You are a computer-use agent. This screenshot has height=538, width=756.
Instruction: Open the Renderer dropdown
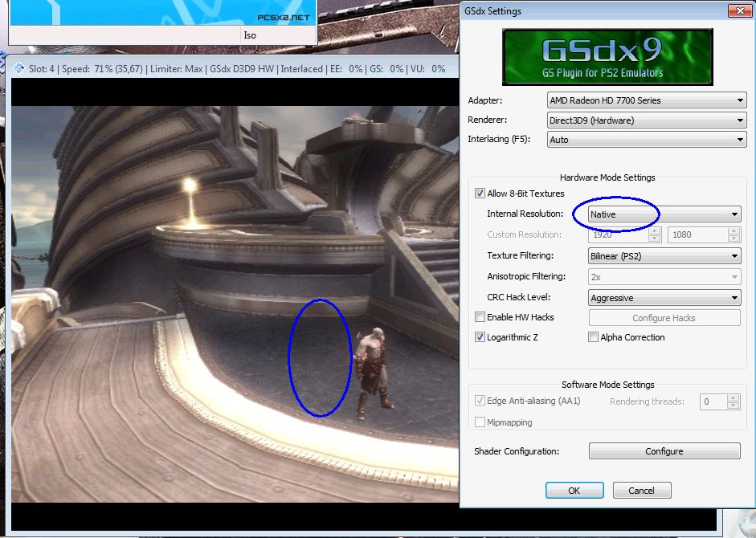(647, 120)
